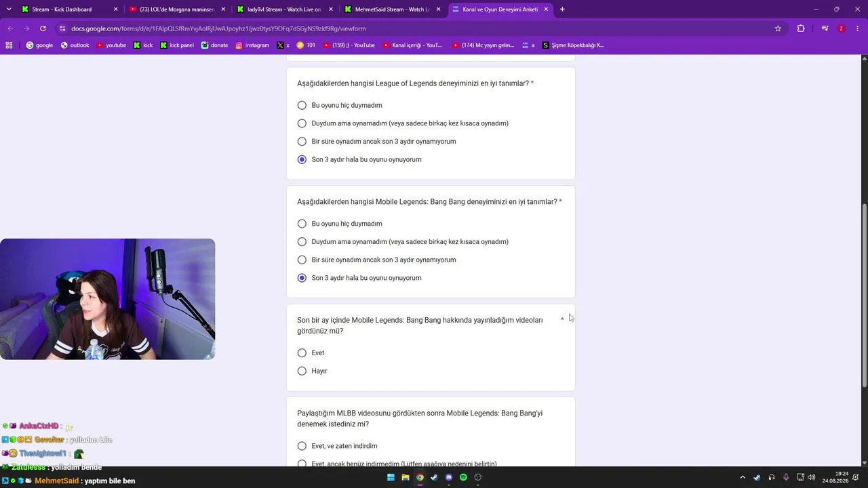The image size is (868, 488).
Task: Open the Kanal içeriği YouTube bookmark
Action: point(412,45)
